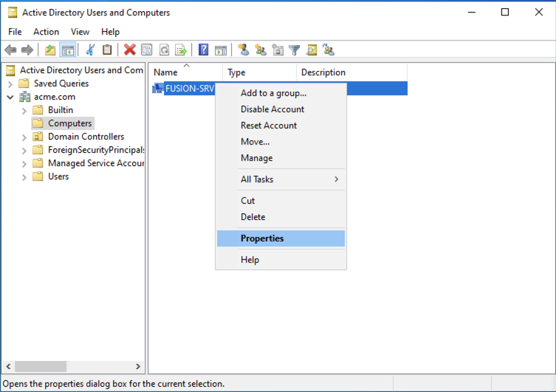
Task: Expand the Users container
Action: [24, 177]
